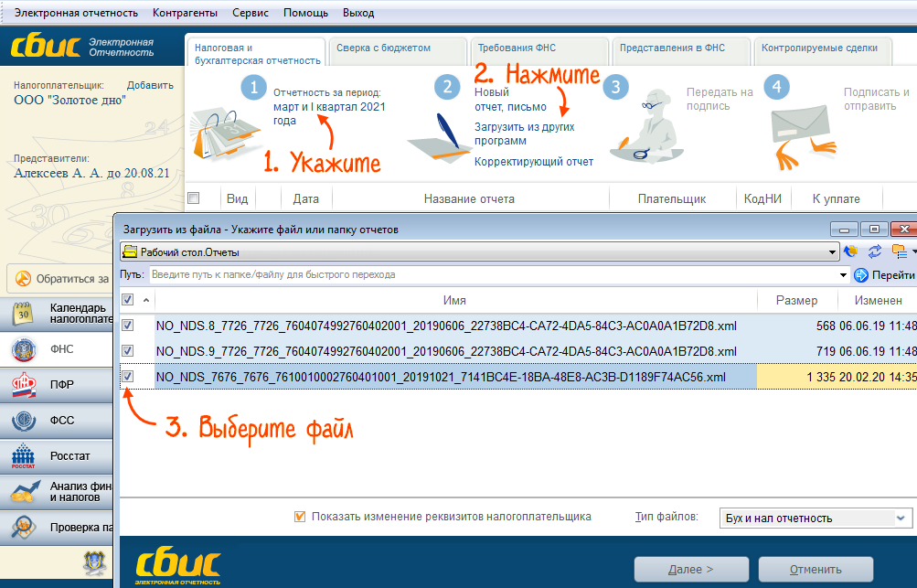Sort files by the Имя column header
The width and height of the screenshot is (917, 588).
point(454,300)
